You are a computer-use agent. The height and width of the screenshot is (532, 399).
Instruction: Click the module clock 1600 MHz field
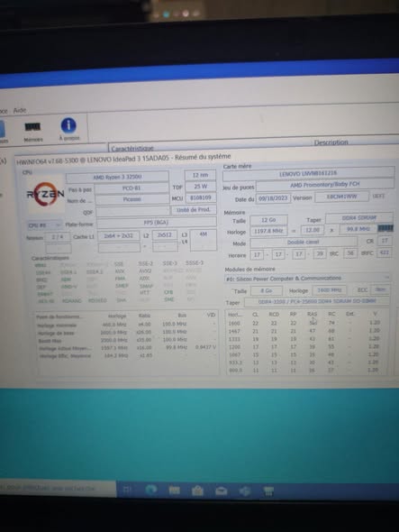tap(329, 290)
